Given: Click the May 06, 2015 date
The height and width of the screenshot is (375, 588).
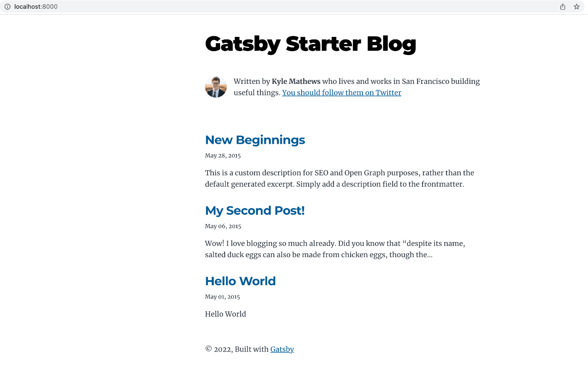Looking at the screenshot, I should click(x=223, y=226).
